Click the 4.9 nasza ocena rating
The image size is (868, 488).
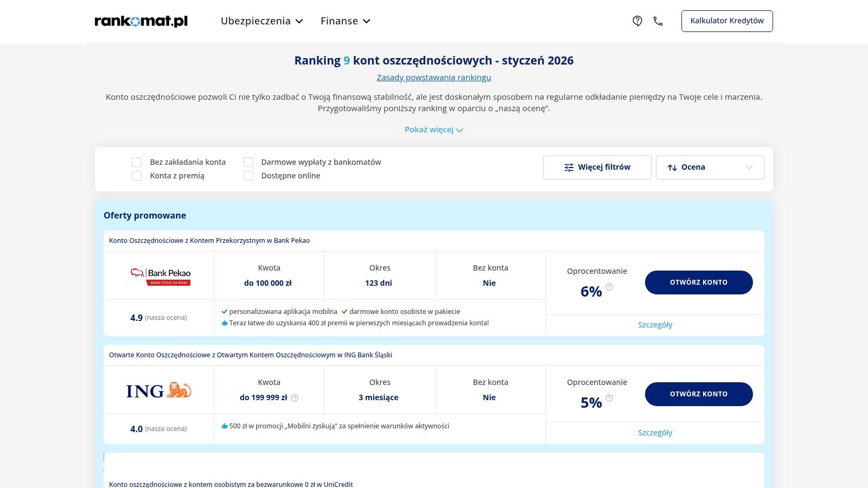point(158,318)
